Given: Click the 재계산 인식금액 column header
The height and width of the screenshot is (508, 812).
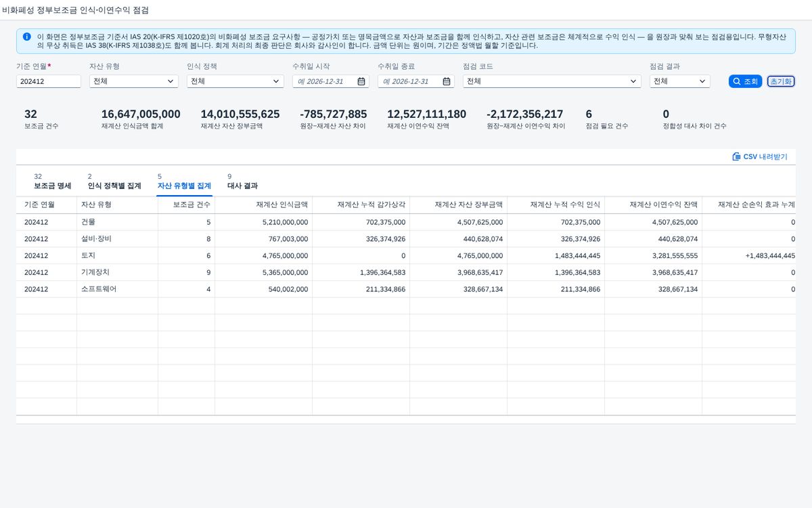Looking at the screenshot, I should click(263, 205).
